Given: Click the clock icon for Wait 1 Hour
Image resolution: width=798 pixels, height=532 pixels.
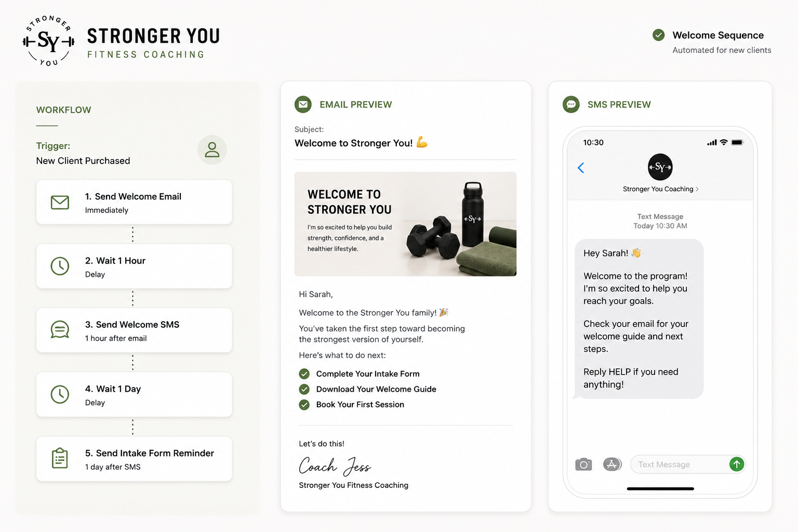Looking at the screenshot, I should [60, 266].
